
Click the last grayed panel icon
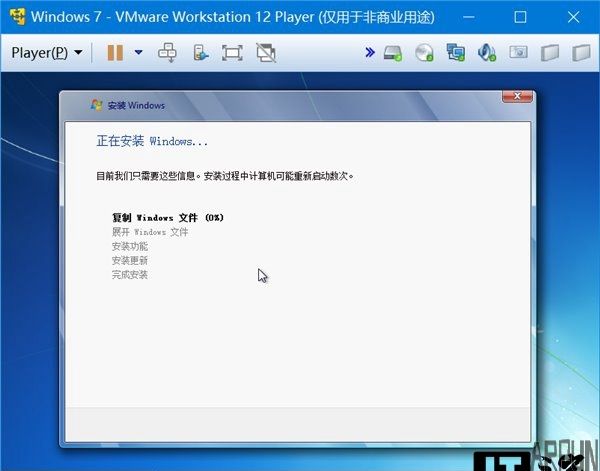581,52
